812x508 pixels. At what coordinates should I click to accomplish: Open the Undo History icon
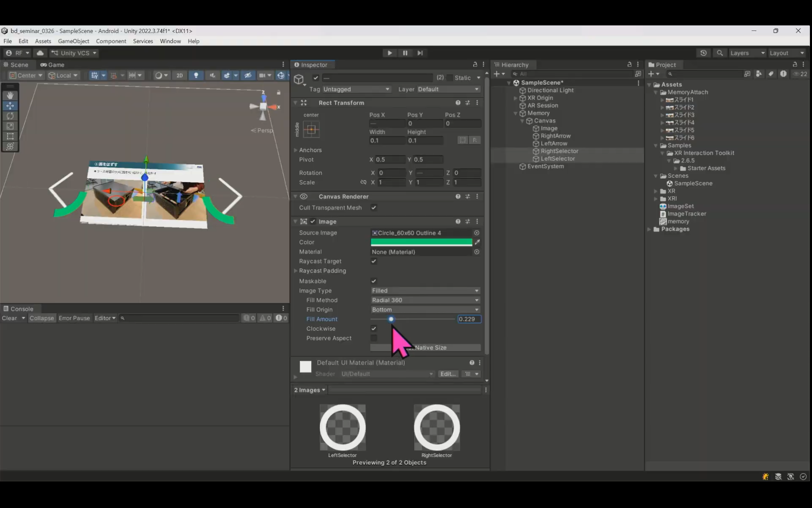pyautogui.click(x=703, y=53)
